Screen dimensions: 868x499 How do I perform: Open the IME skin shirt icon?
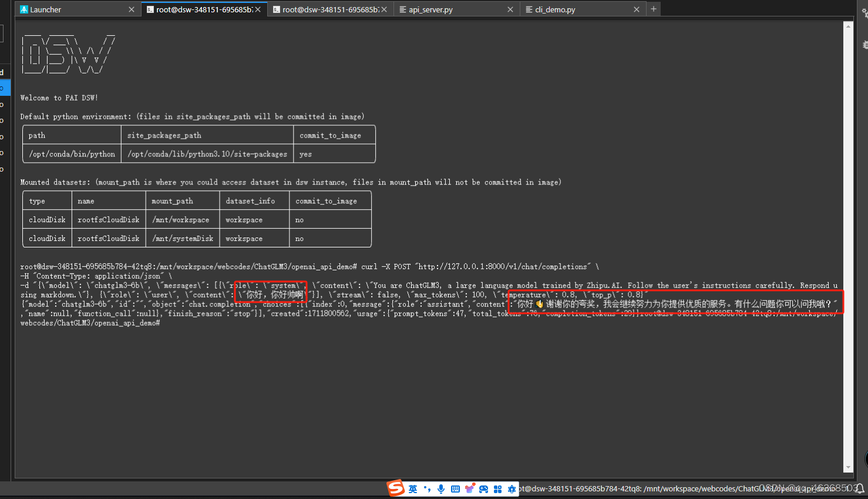click(470, 488)
